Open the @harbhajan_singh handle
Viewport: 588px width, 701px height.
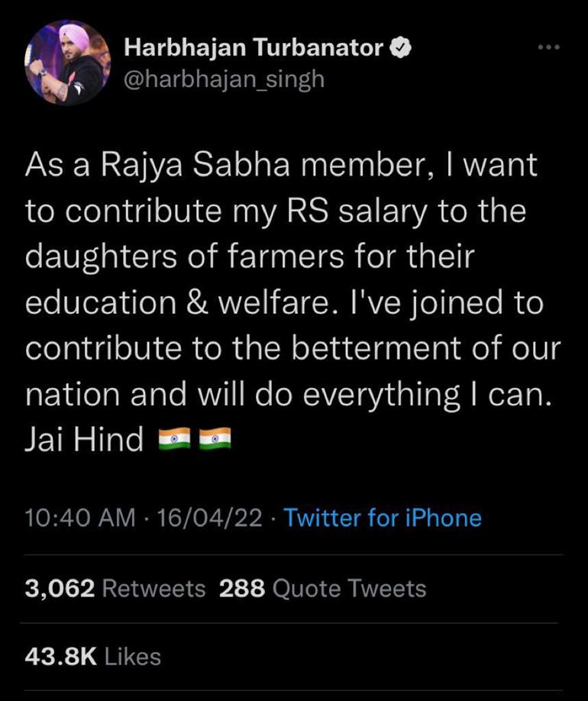pyautogui.click(x=224, y=78)
